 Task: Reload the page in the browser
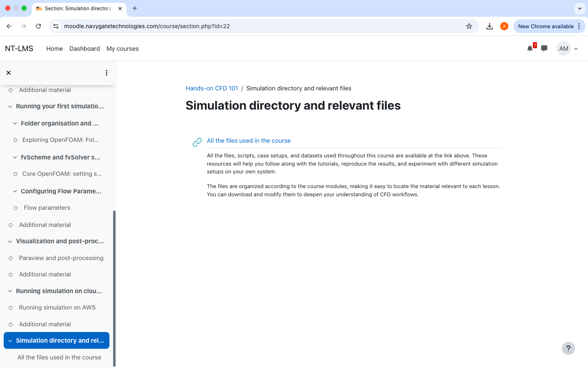[x=38, y=26]
